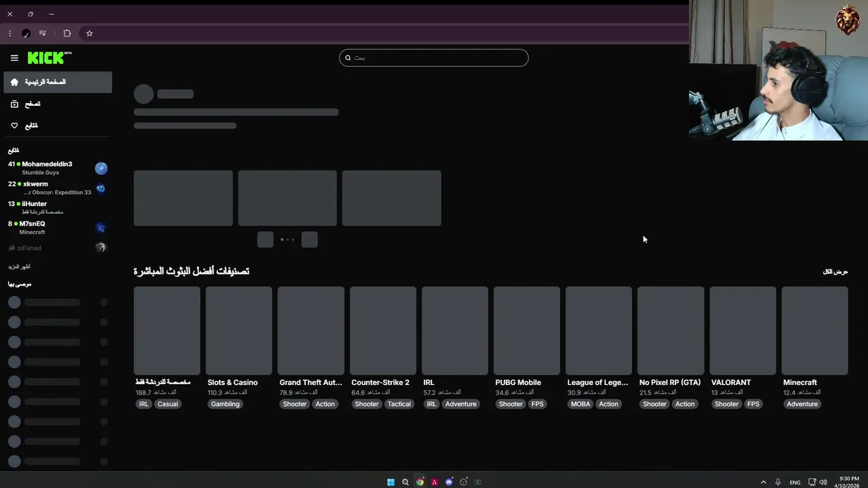Click the Stumble Guys label under Mohamedeldin3

click(x=40, y=173)
